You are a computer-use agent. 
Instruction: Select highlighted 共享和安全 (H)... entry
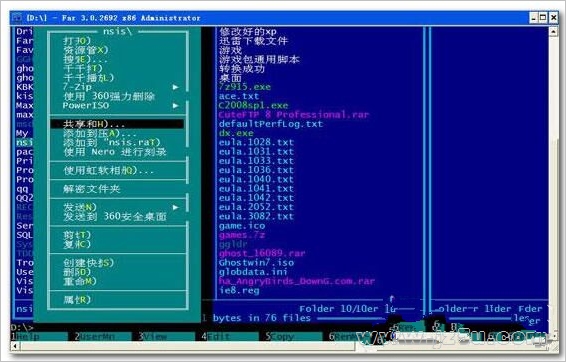(117, 124)
